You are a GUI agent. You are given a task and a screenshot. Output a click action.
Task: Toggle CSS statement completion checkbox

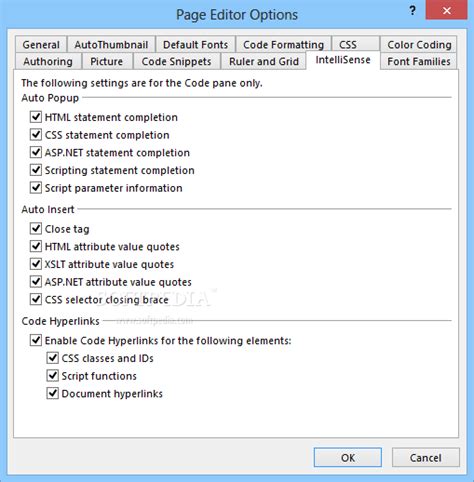pos(36,135)
